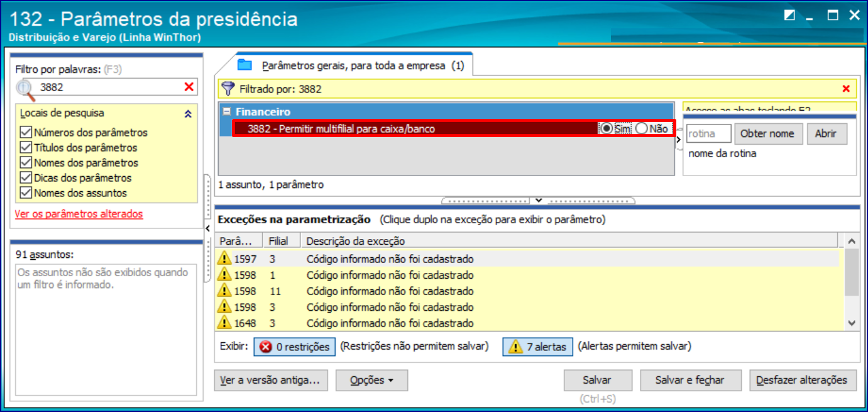Screen dimensions: 868x412
Task: Toggle Nomes dos parâmetros checkbox
Action: 26,163
